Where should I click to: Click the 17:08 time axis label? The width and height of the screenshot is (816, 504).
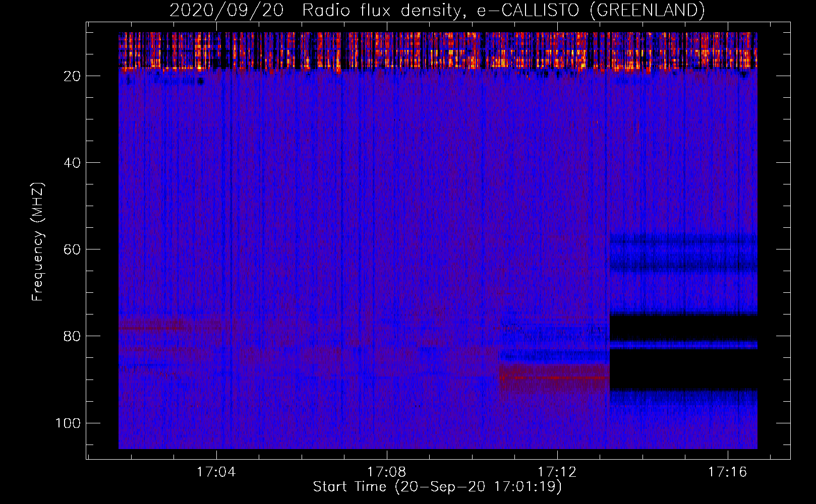click(387, 472)
